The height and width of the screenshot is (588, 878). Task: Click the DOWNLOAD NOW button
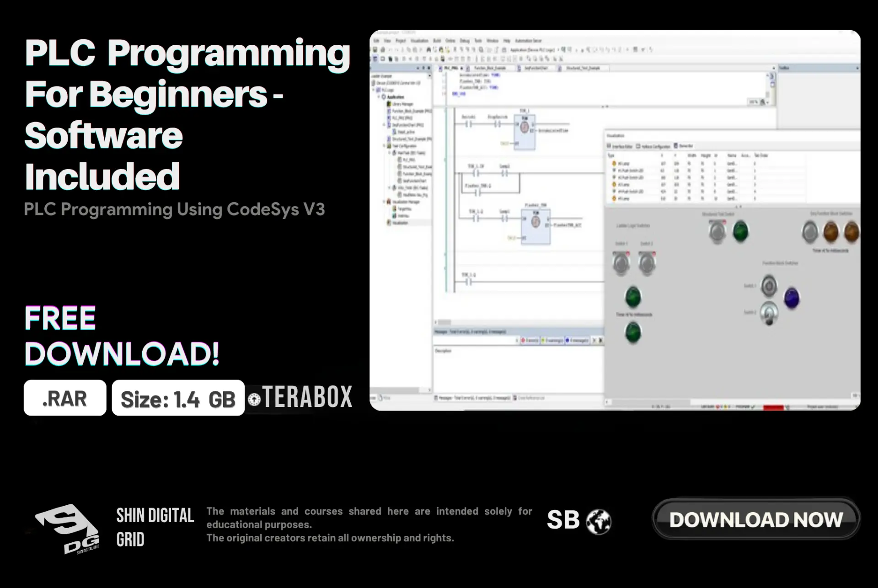point(756,519)
